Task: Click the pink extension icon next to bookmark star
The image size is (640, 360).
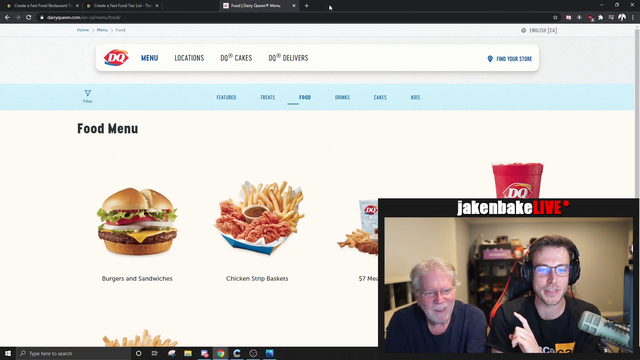Action: tap(568, 17)
